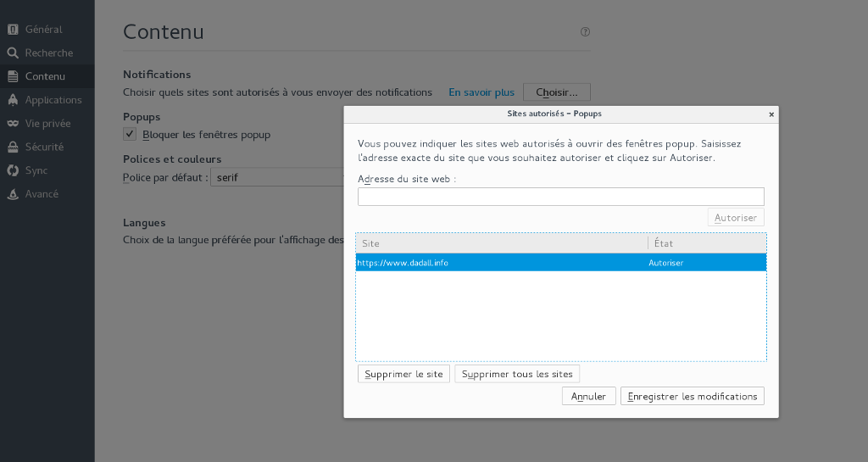The width and height of the screenshot is (868, 462).
Task: Follow the En savoir plus link
Action: tap(481, 92)
